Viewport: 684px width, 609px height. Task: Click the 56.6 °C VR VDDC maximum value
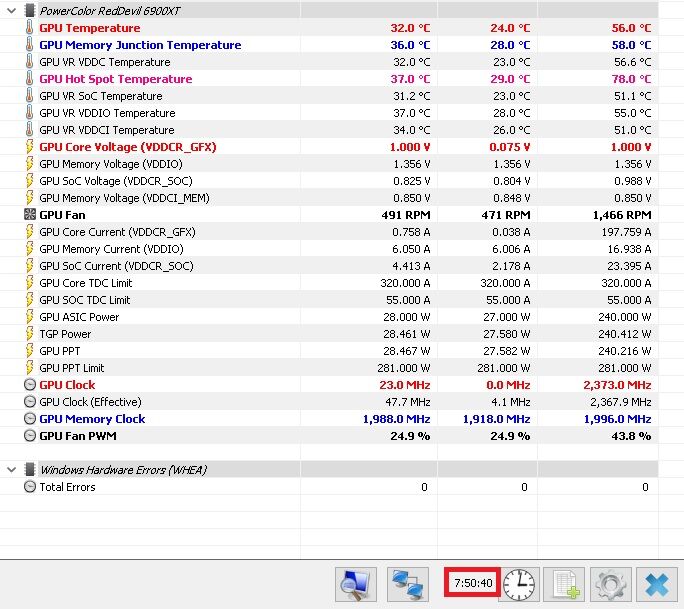tap(633, 62)
